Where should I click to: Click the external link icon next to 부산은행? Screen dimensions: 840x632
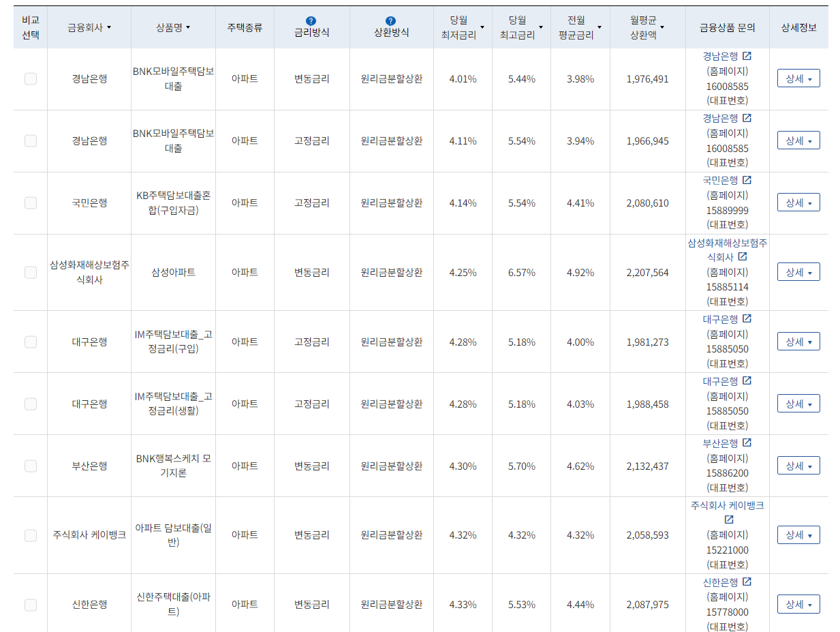[x=747, y=442]
